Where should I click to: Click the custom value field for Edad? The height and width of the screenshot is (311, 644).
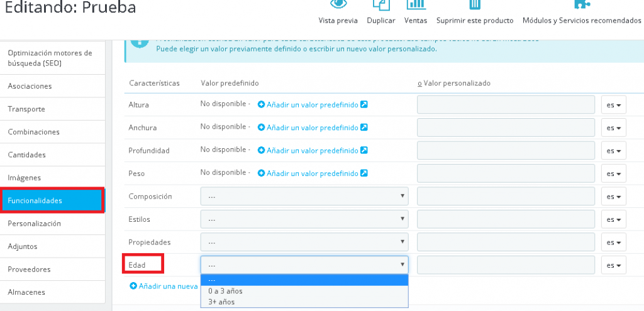(x=506, y=265)
